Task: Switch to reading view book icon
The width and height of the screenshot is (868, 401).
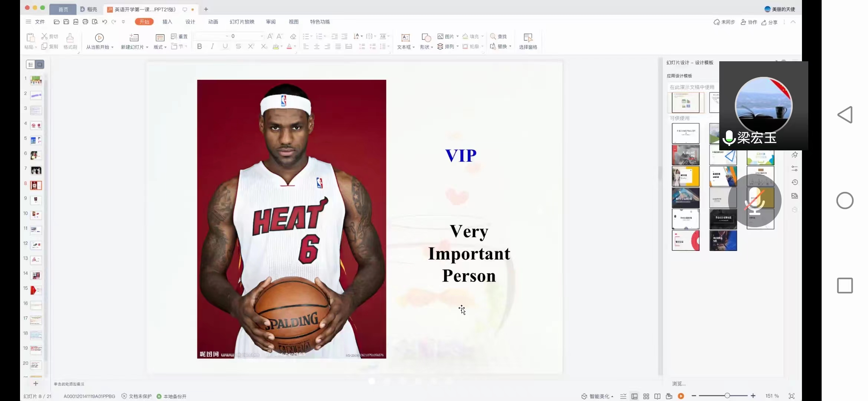Action: (x=657, y=396)
